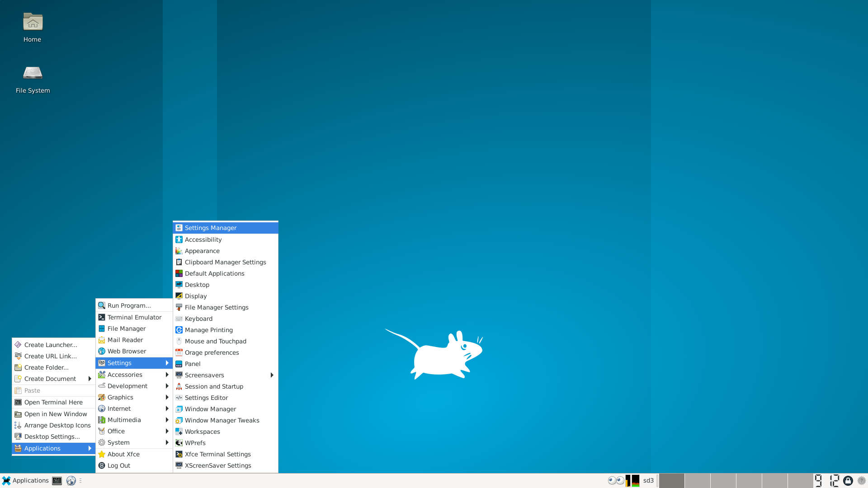Click Open Terminal Here entry
The width and height of the screenshot is (868, 488).
(x=53, y=402)
